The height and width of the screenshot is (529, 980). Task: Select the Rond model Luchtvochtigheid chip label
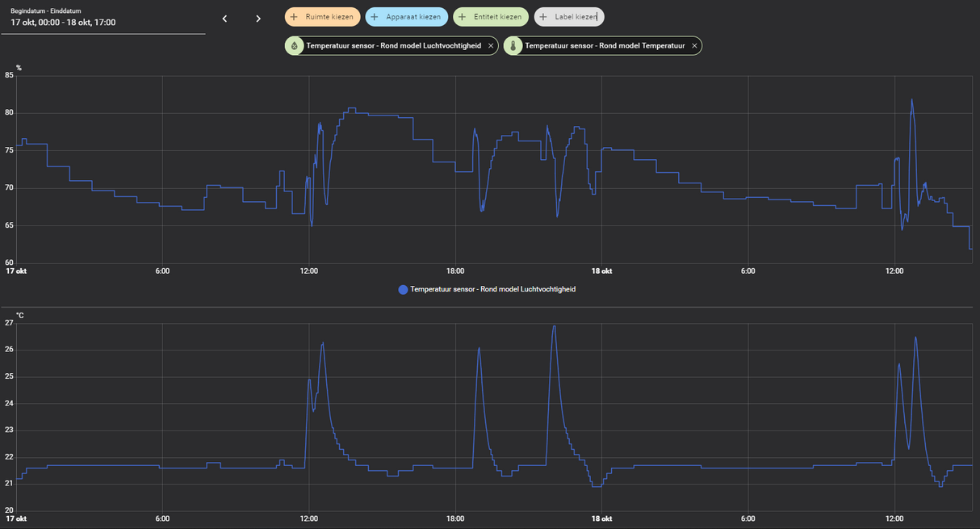click(x=393, y=46)
